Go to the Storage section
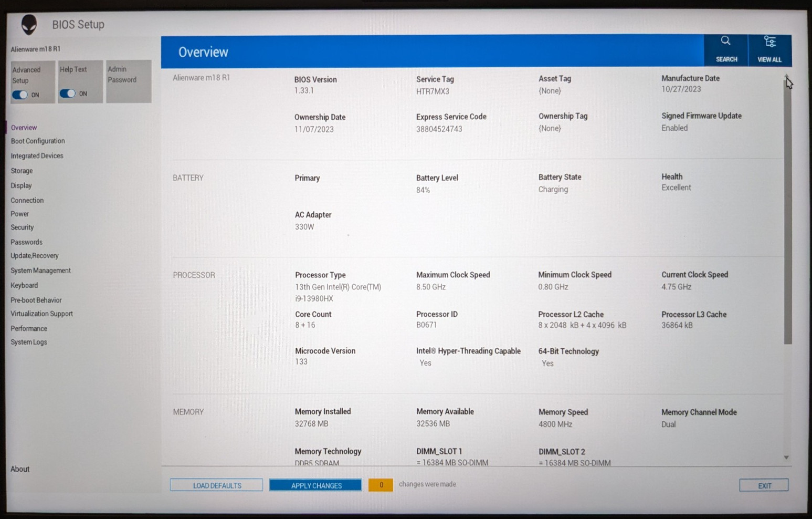Image resolution: width=812 pixels, height=519 pixels. (22, 171)
